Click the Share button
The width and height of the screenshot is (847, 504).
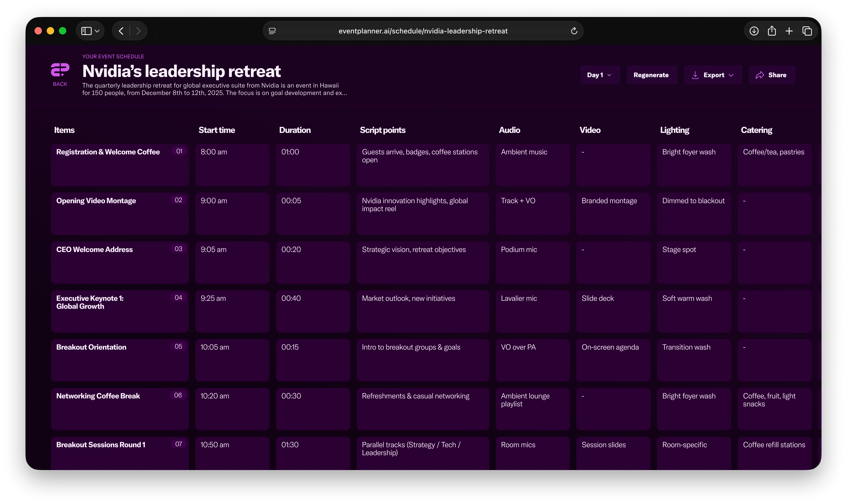point(772,75)
